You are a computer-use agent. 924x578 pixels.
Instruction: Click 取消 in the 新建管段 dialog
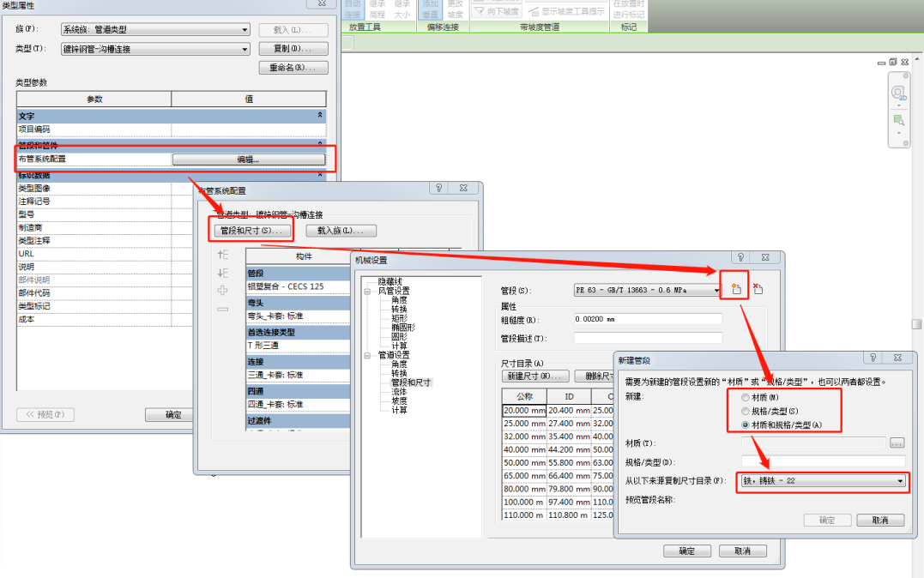pos(880,520)
